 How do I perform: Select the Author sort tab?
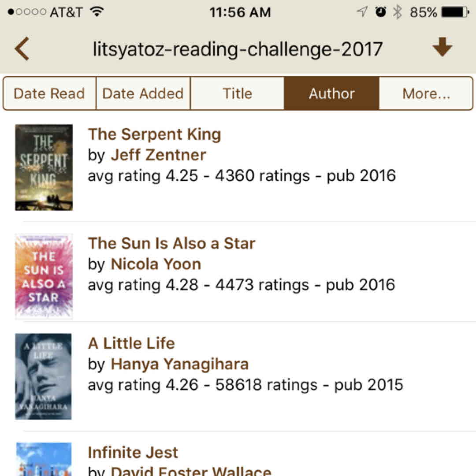[x=331, y=93]
